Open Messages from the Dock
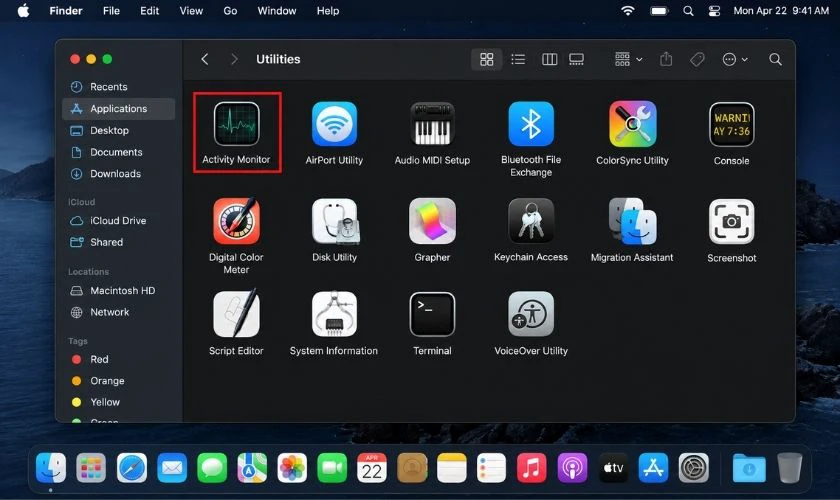Screen dimensions: 840x500 tap(212, 468)
